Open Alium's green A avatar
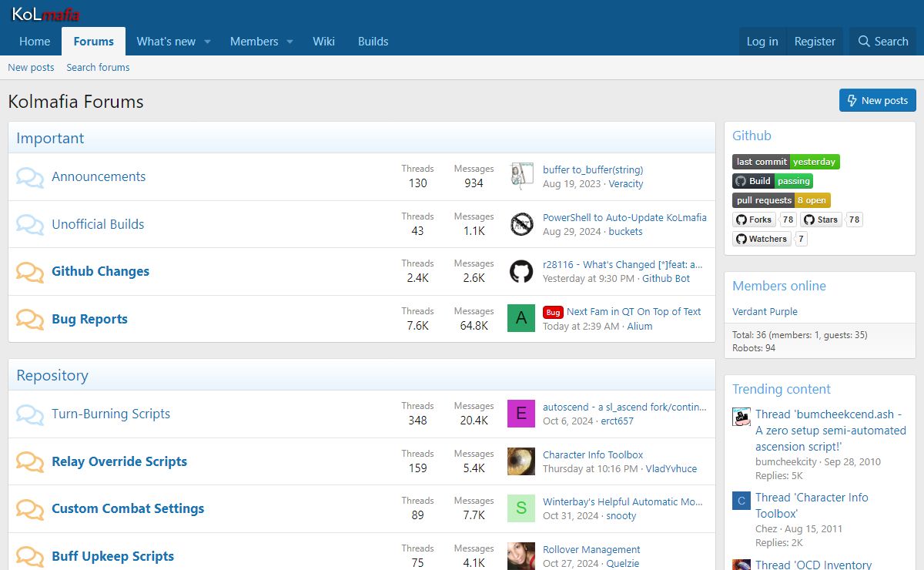Viewport: 924px width, 570px height. (x=521, y=318)
